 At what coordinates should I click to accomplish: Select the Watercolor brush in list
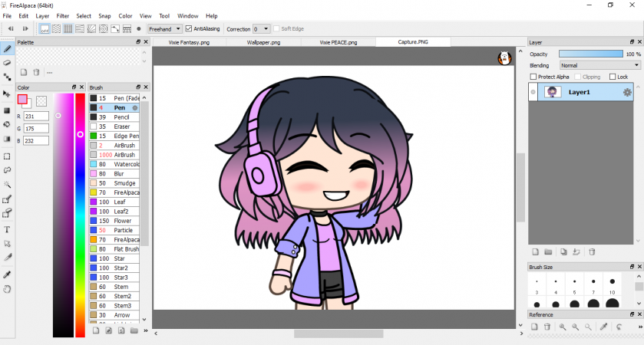click(x=114, y=164)
